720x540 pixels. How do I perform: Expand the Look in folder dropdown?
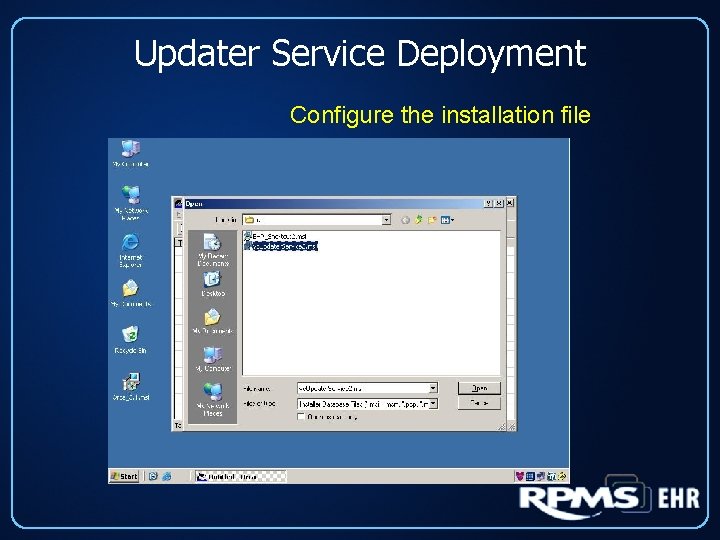(x=387, y=220)
